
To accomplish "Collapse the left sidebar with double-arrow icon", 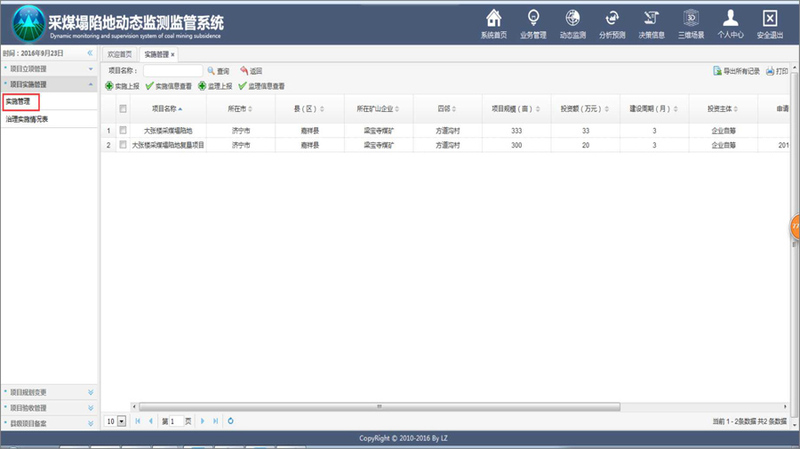I will click(x=90, y=53).
